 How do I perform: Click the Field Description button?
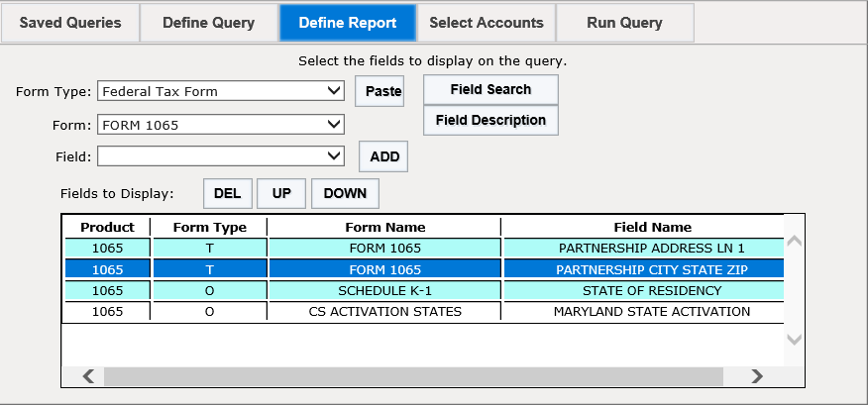coord(490,120)
